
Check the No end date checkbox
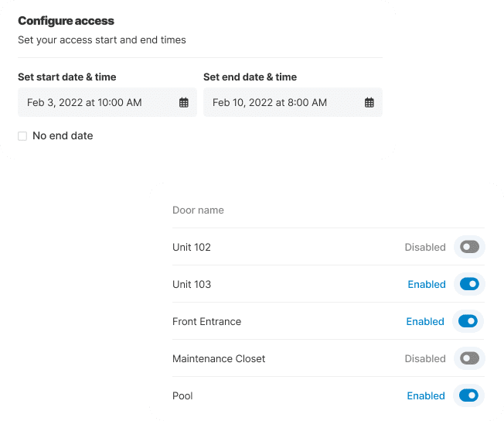[22, 136]
